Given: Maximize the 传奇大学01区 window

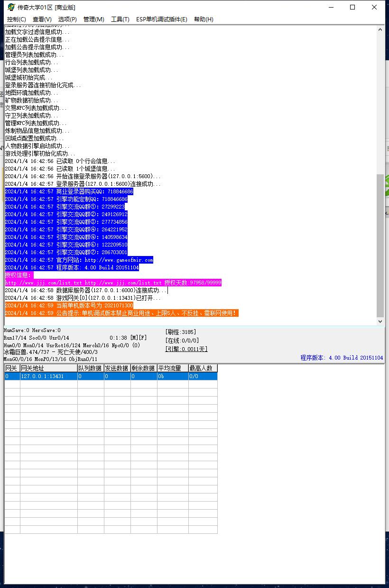Looking at the screenshot, I should coord(352,7).
